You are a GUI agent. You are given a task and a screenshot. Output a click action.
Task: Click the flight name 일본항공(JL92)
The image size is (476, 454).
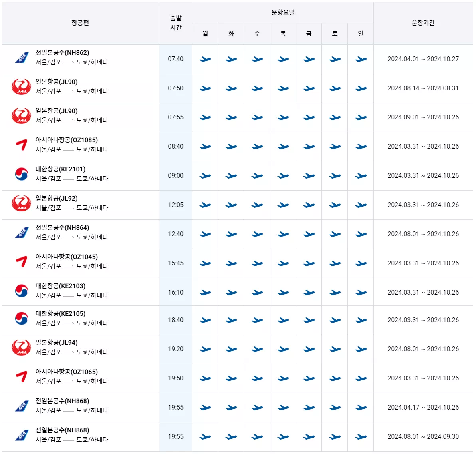point(56,199)
